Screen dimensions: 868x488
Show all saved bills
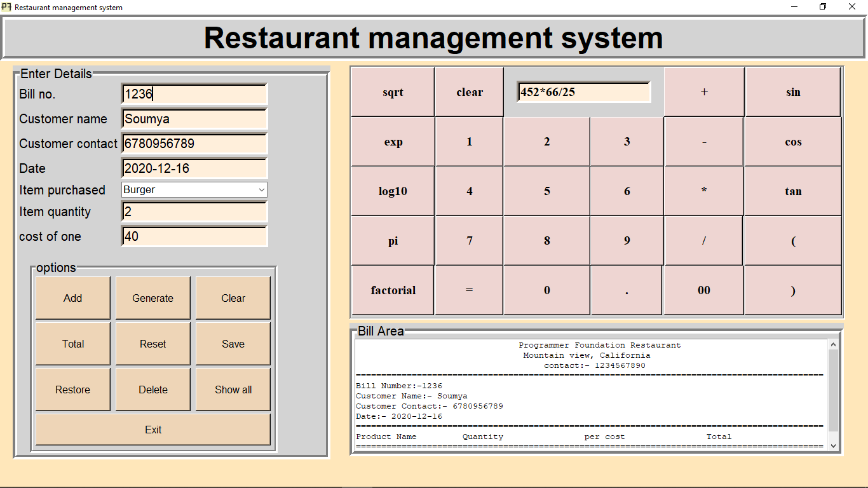point(233,389)
